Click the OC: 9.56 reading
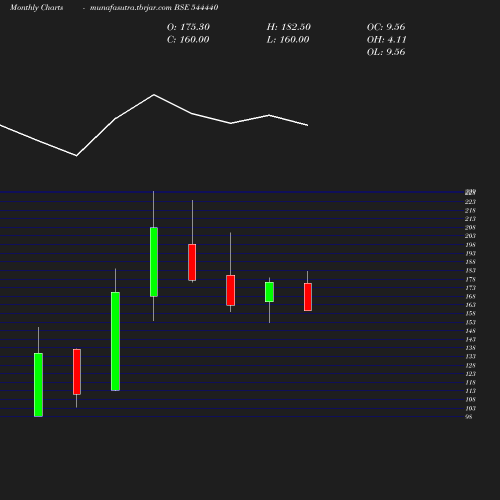The image size is (500, 500). [386, 27]
